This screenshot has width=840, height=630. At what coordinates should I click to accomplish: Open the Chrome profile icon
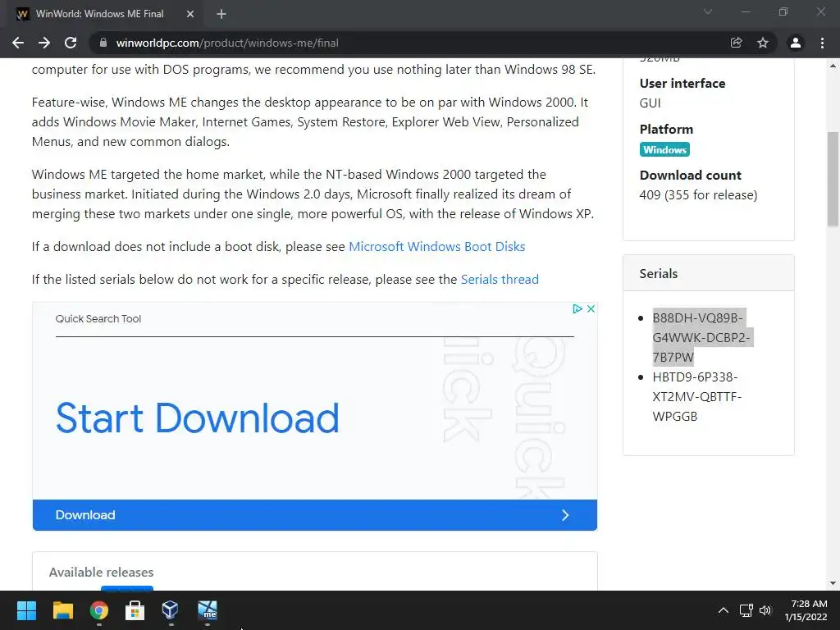click(x=796, y=43)
